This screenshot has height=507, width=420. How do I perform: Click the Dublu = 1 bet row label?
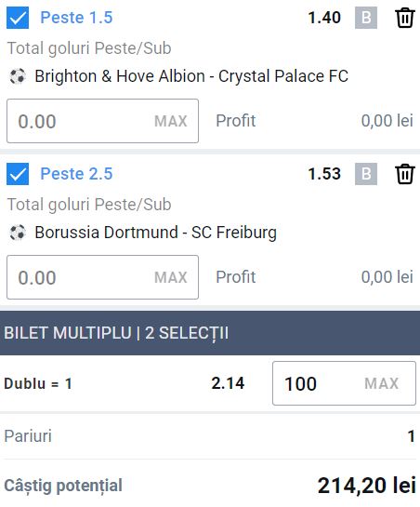[x=38, y=384]
